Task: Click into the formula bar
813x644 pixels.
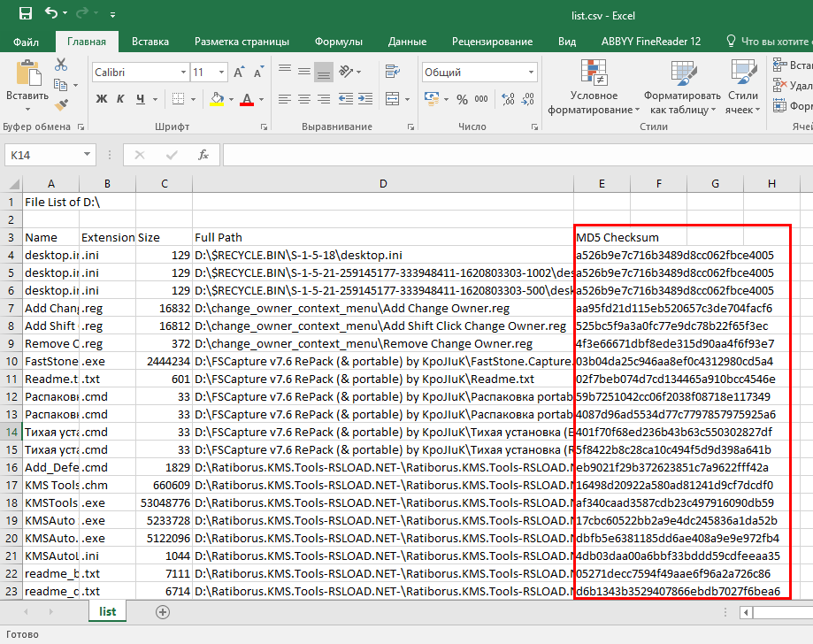Action: pyautogui.click(x=518, y=155)
